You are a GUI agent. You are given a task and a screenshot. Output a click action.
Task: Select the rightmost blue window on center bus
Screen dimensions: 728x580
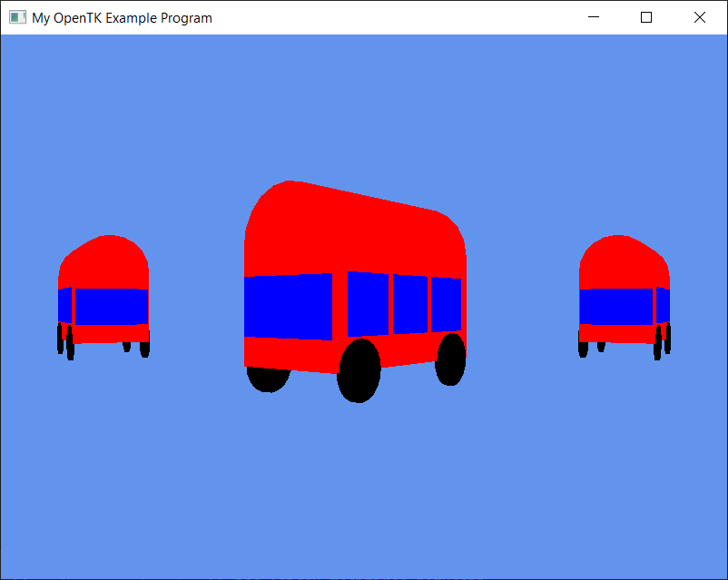[445, 304]
